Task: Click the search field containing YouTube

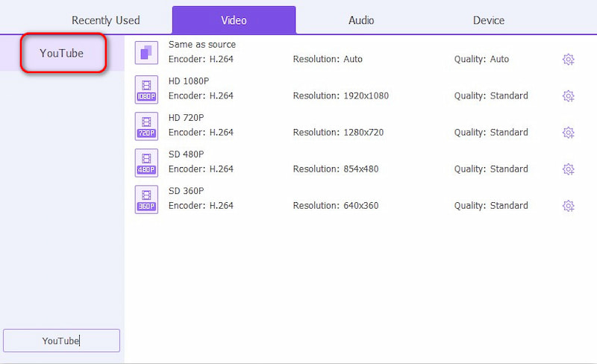Action: [x=61, y=340]
